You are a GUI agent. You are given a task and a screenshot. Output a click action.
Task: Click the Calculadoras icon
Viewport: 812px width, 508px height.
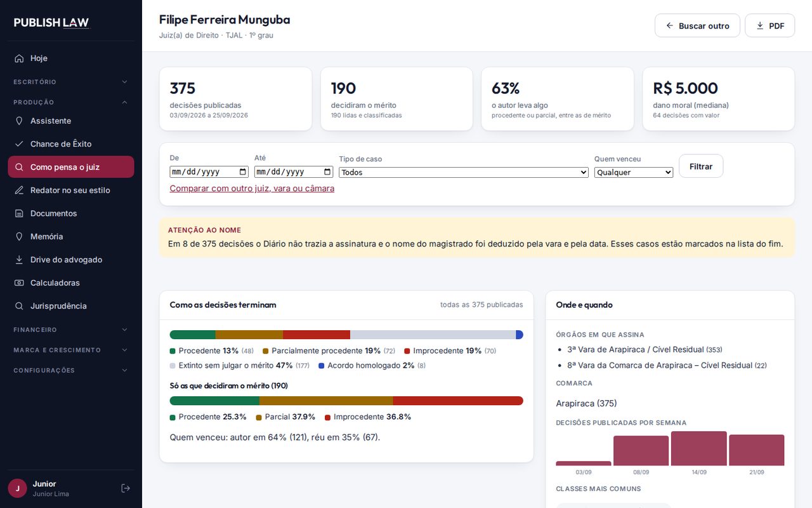click(x=19, y=283)
